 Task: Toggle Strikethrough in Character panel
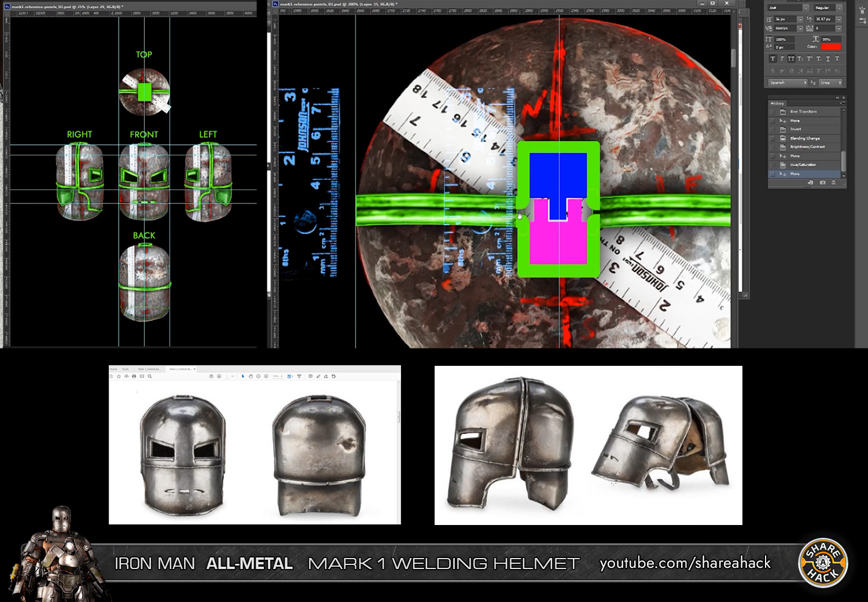point(837,58)
